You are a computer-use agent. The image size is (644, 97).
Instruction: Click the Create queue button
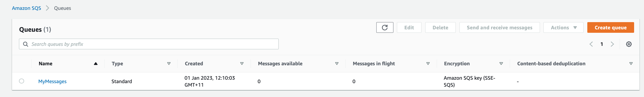(611, 27)
